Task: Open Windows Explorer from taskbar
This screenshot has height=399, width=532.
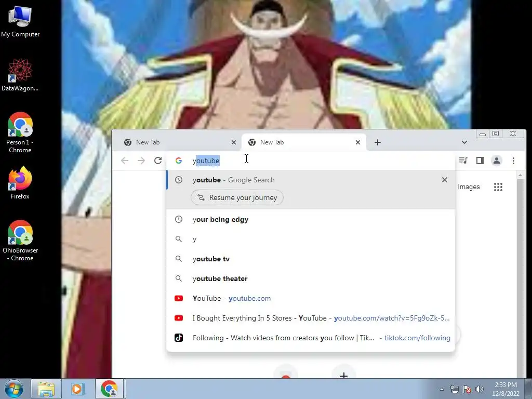Action: point(46,389)
